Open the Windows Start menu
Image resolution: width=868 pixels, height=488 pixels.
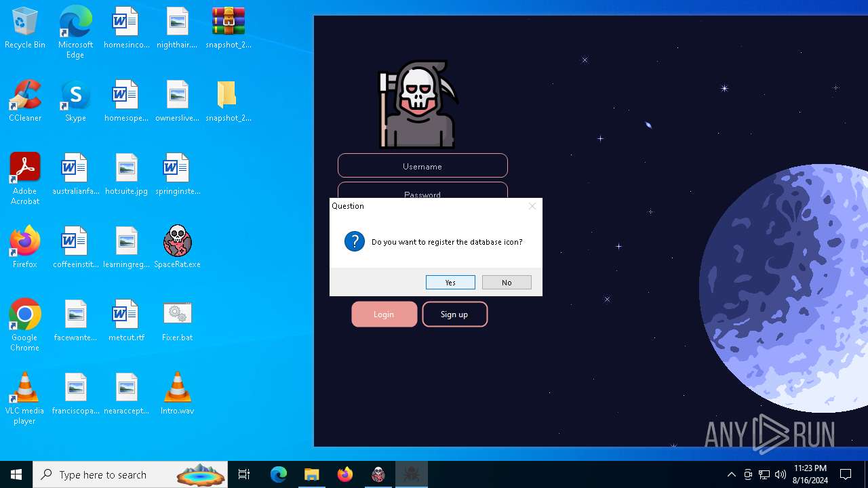16,474
